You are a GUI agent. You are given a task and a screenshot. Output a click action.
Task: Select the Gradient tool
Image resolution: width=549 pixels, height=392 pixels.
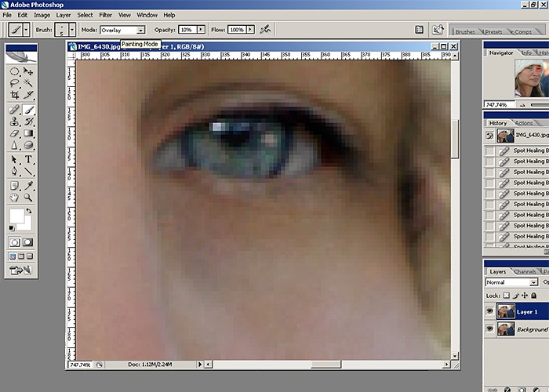[x=28, y=133]
